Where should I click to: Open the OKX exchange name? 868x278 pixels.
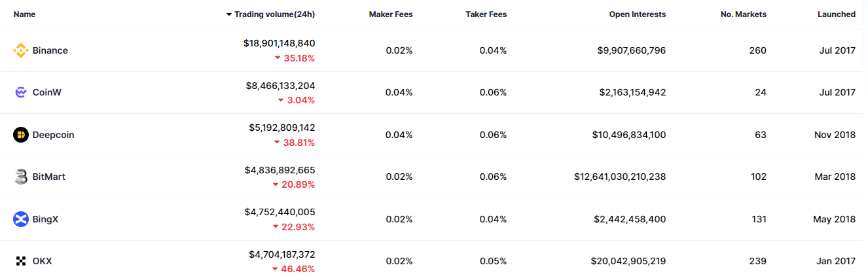pos(43,261)
